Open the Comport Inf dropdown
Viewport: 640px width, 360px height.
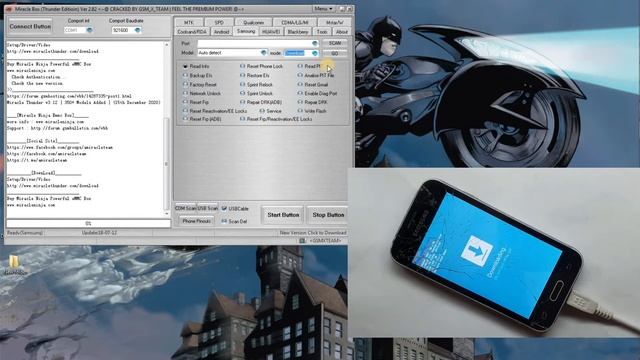click(x=89, y=30)
